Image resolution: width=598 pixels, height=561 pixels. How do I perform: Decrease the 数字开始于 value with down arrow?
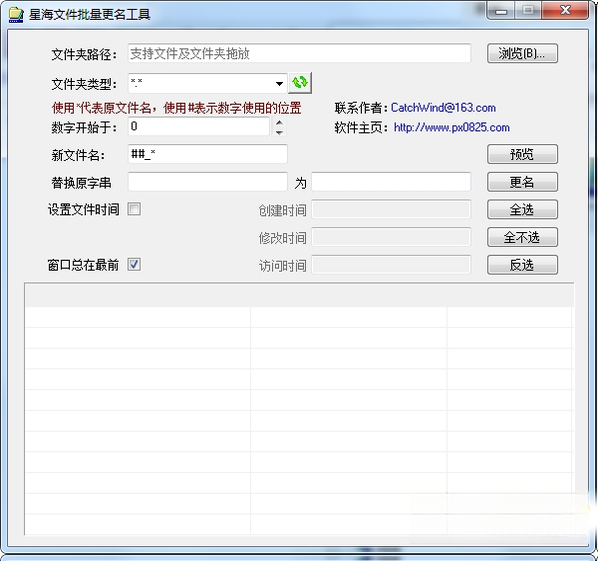(x=279, y=132)
